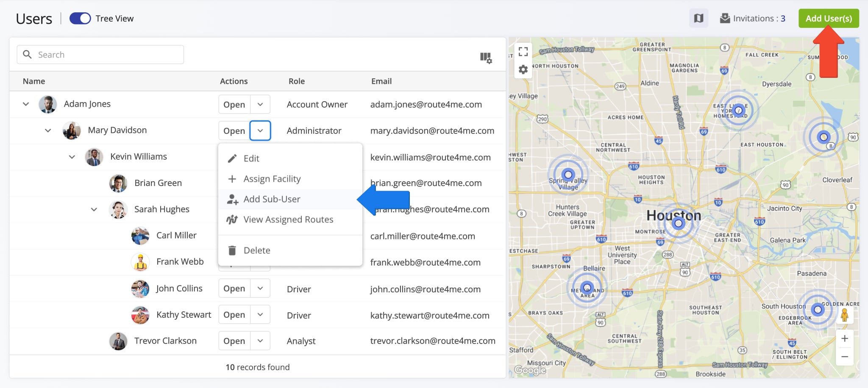
Task: Click the South Houston map marker
Action: click(818, 310)
